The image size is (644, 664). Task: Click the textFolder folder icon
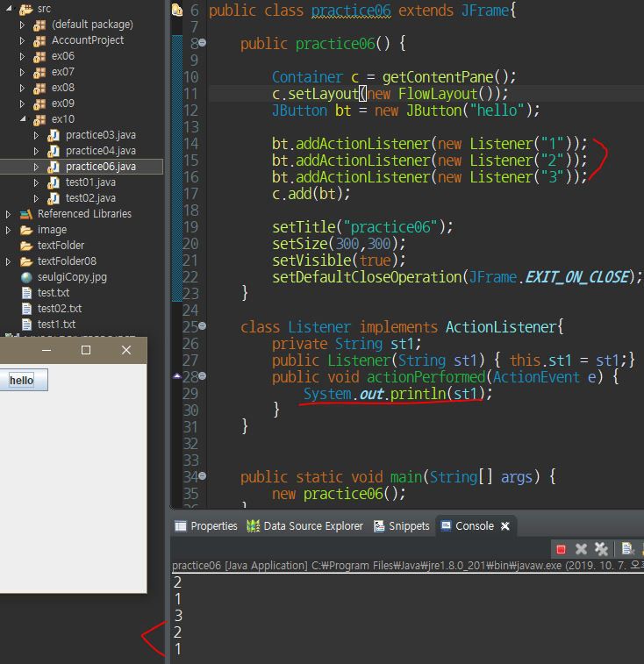[x=26, y=246]
